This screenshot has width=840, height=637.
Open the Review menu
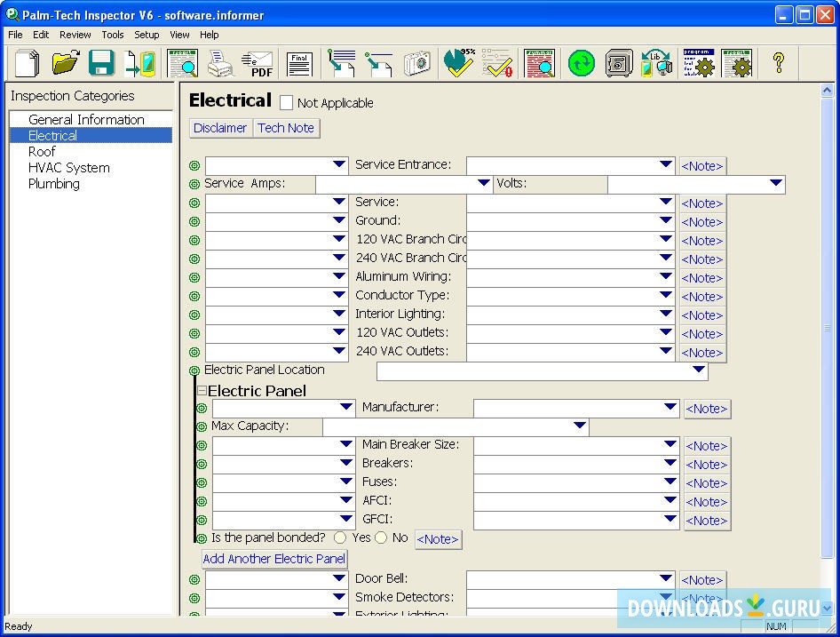coord(75,35)
